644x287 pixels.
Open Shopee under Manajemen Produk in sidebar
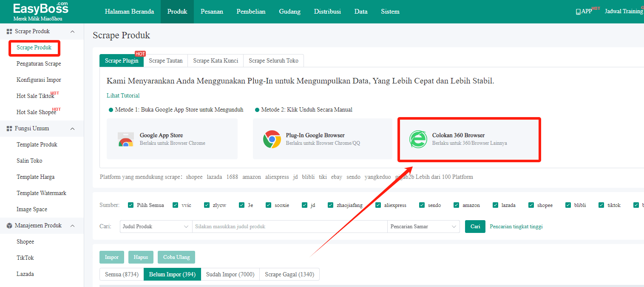26,242
